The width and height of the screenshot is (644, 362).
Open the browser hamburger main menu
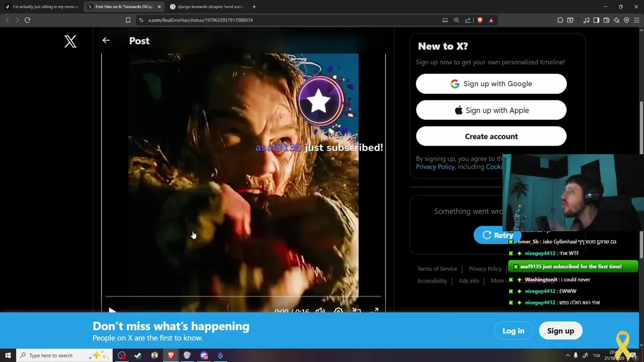point(636,20)
